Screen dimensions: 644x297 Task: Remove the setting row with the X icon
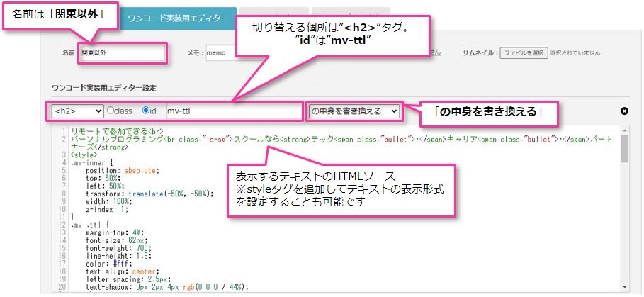tap(624, 111)
